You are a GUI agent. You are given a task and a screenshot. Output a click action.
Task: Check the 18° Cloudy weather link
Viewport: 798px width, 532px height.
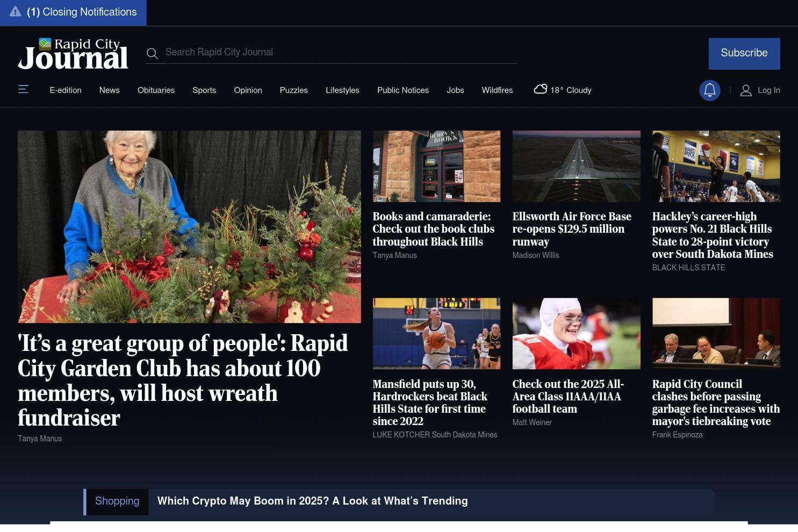(x=562, y=90)
